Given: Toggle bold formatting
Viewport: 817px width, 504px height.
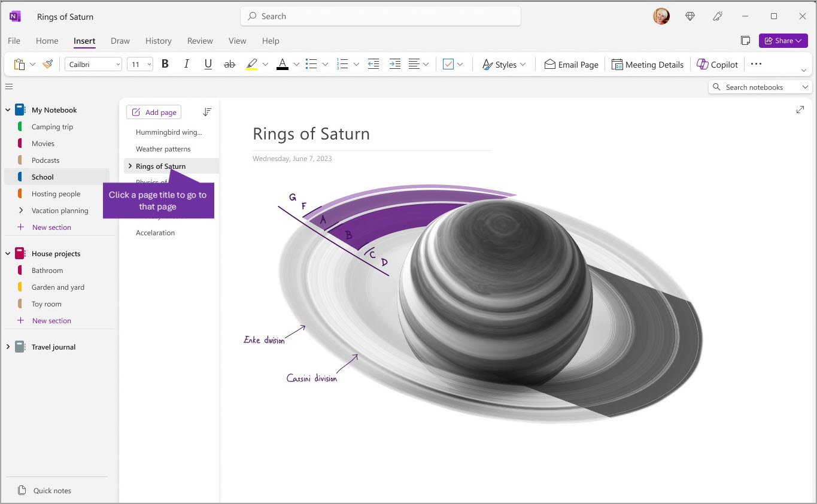Looking at the screenshot, I should pyautogui.click(x=165, y=64).
